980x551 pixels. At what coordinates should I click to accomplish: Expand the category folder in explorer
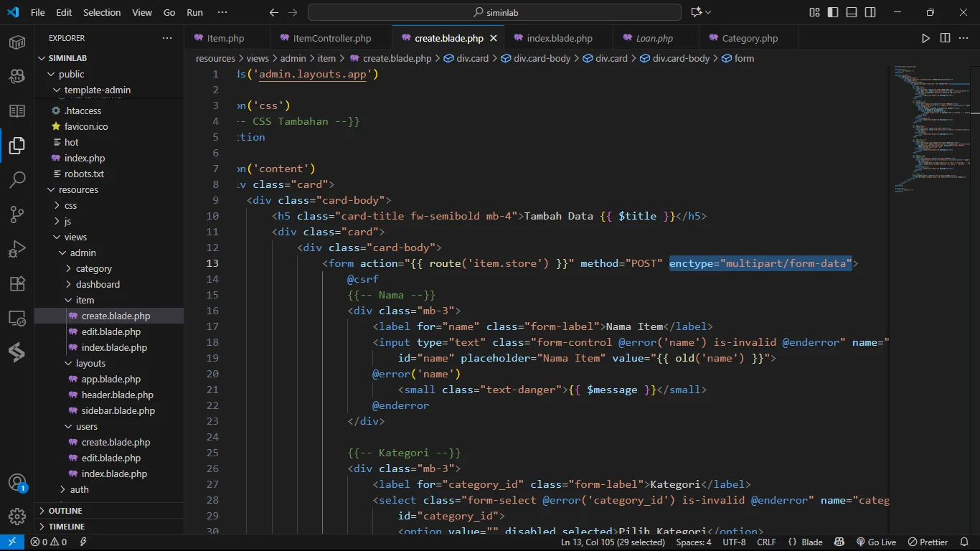[x=93, y=268]
